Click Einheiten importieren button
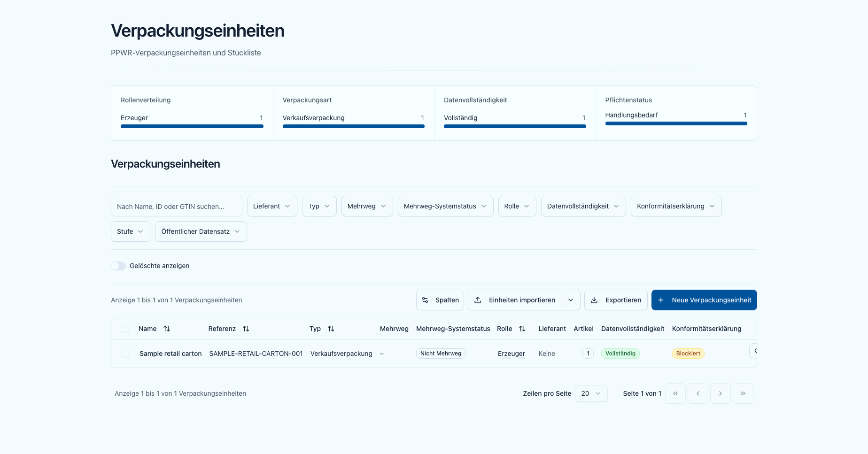The image size is (868, 454). pos(515,300)
